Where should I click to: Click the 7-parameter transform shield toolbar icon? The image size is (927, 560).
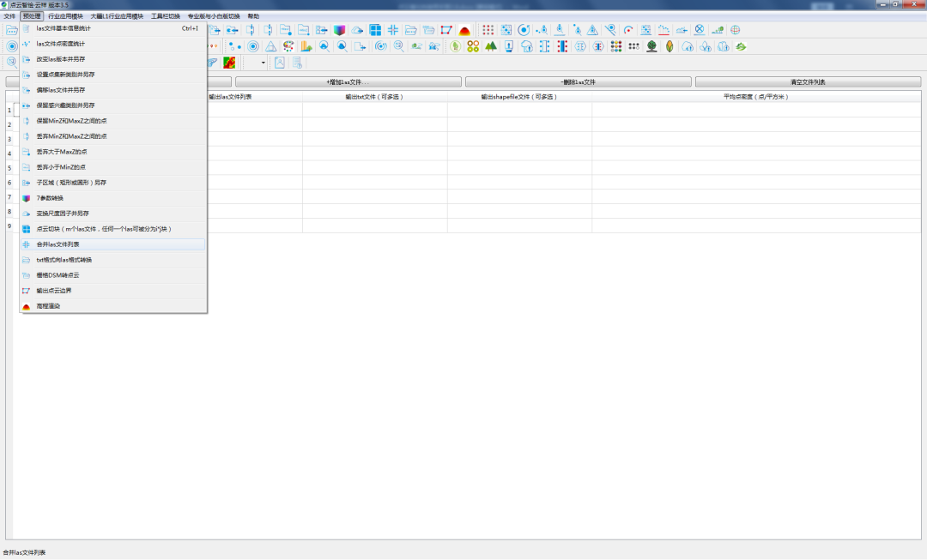339,30
